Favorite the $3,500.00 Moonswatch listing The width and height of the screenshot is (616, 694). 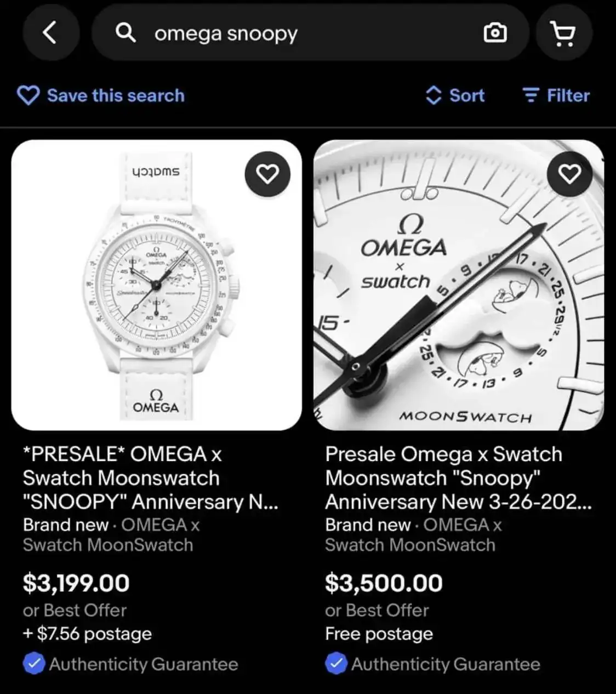(x=569, y=174)
